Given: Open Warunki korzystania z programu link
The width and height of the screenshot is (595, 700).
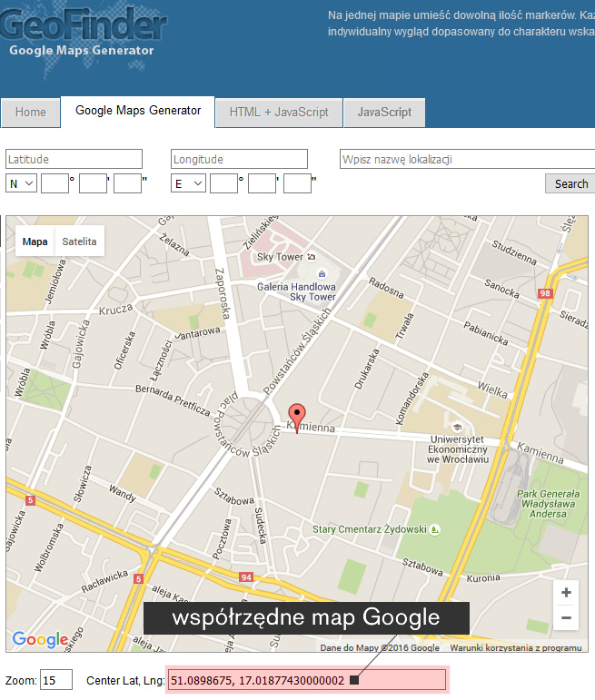Looking at the screenshot, I should point(515,647).
